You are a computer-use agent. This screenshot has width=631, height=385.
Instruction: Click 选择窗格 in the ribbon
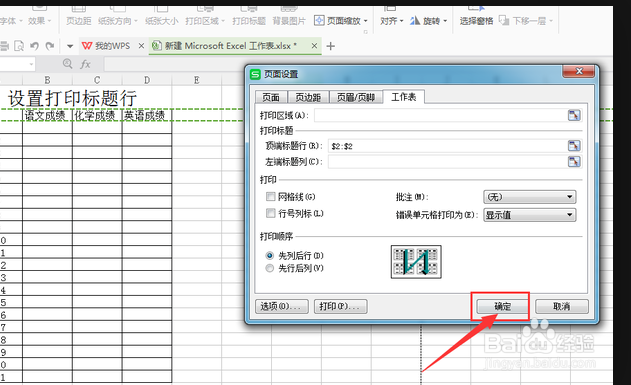click(476, 21)
